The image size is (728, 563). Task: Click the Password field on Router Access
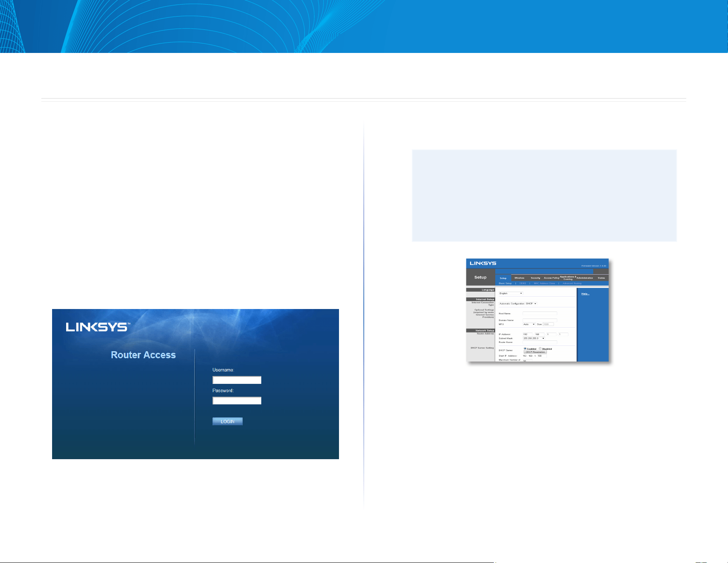tap(237, 400)
